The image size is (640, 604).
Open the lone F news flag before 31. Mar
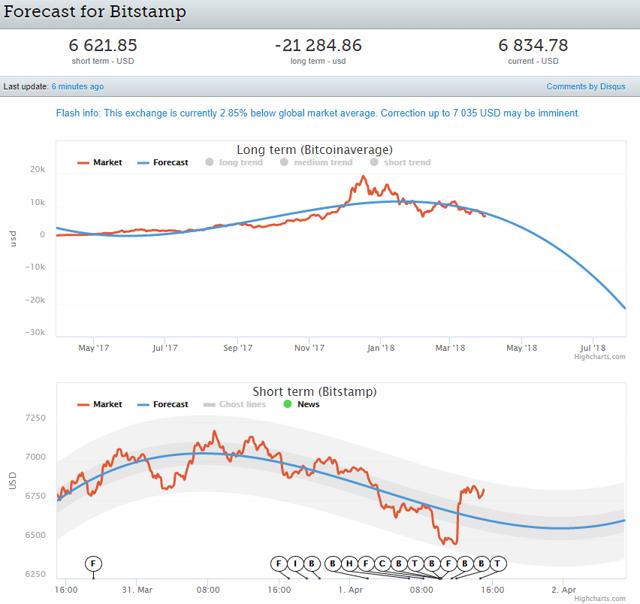click(93, 564)
